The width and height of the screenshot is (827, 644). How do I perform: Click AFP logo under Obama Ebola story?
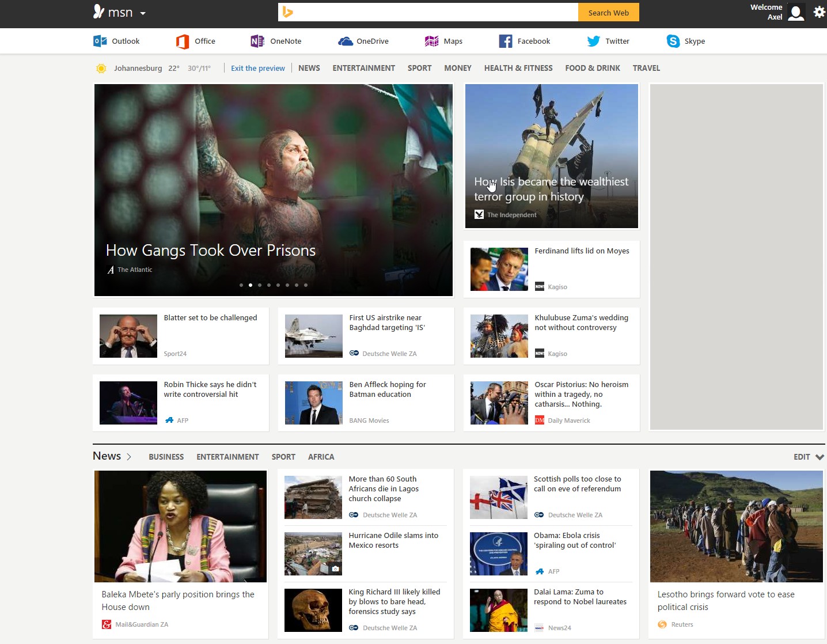(x=540, y=571)
